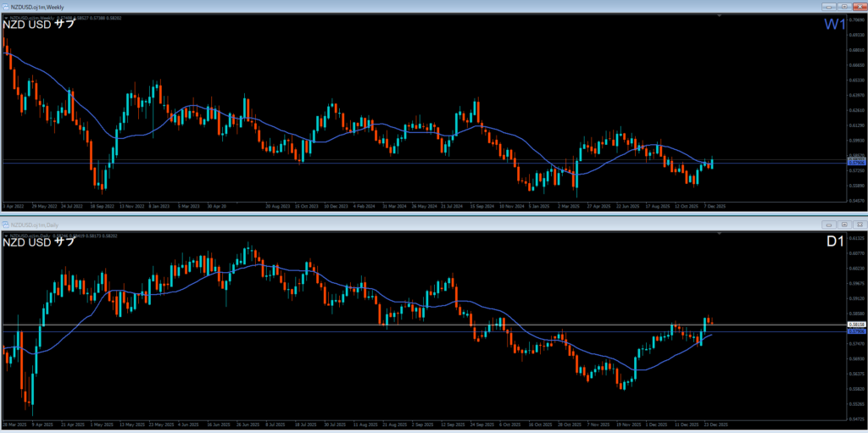Click the 0.58158 current price tag on Daily axis
This screenshot has height=433, width=868.
coord(856,325)
